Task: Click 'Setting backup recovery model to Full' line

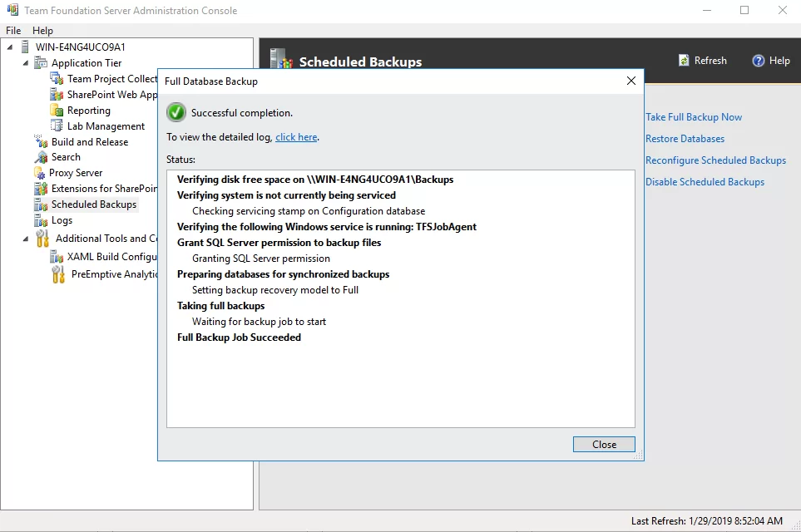Action: point(275,290)
